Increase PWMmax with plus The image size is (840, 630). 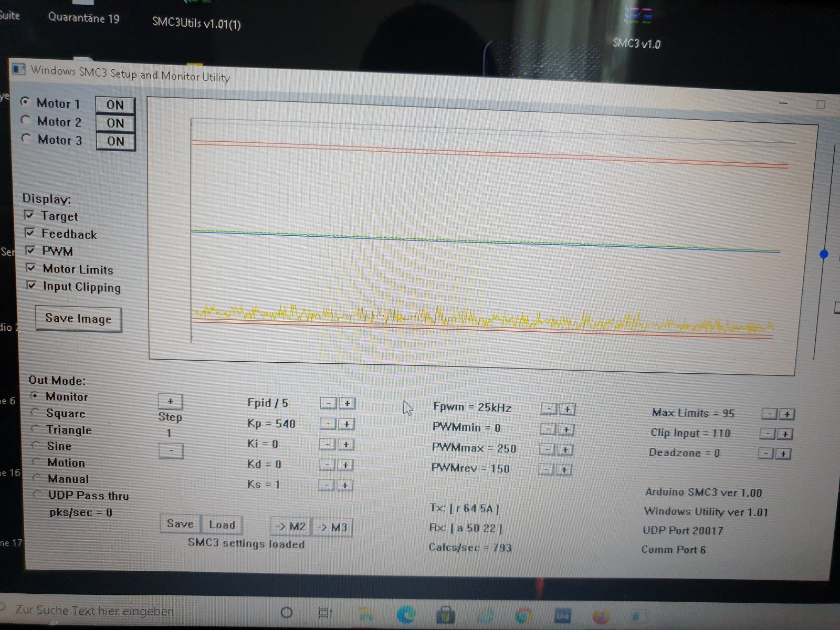tap(565, 450)
